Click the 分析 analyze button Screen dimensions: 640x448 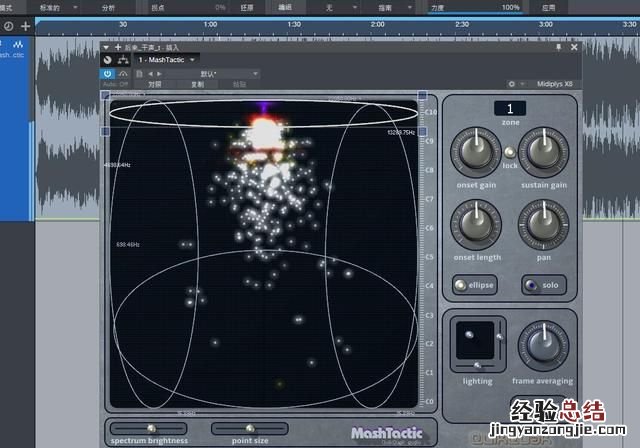[108, 7]
